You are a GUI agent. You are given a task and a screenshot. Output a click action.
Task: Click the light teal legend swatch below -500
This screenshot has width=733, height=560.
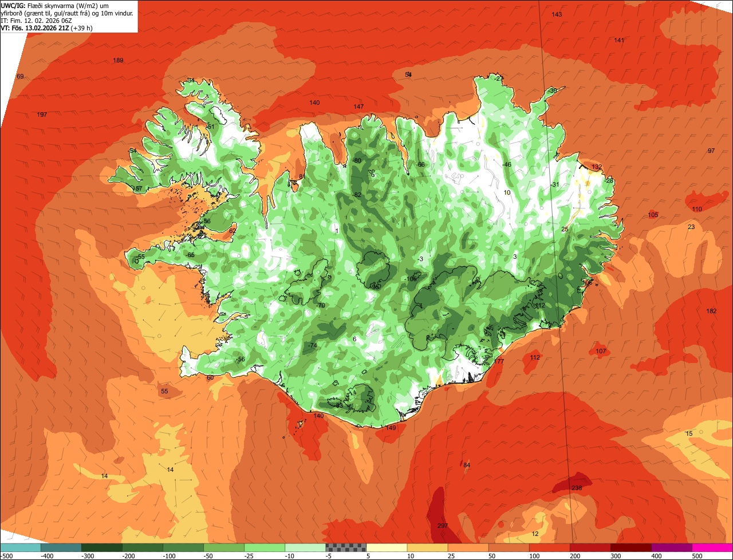[20, 547]
